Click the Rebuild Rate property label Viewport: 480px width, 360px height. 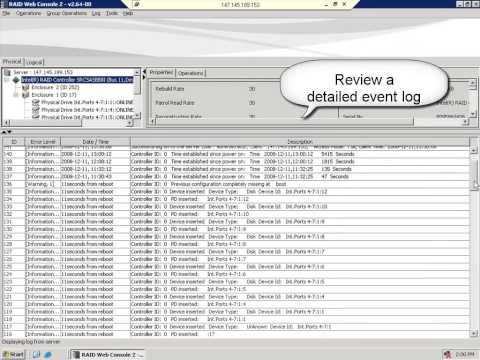[x=170, y=89]
